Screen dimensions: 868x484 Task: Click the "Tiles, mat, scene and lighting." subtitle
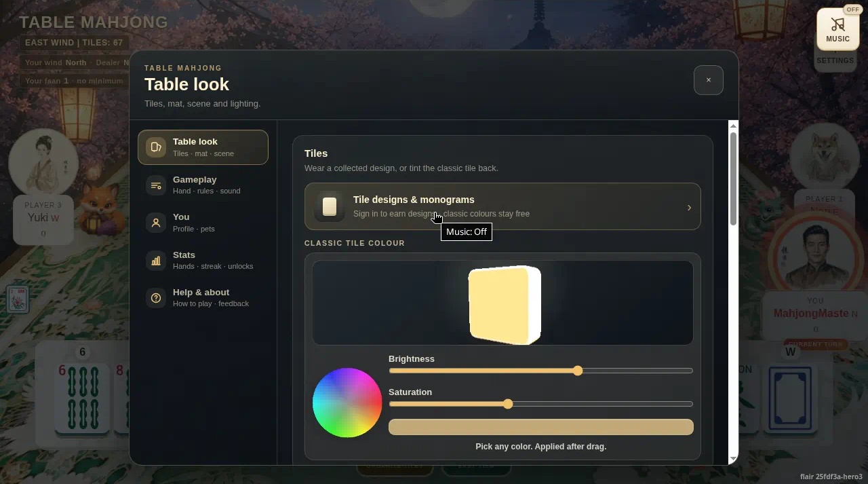coord(203,104)
